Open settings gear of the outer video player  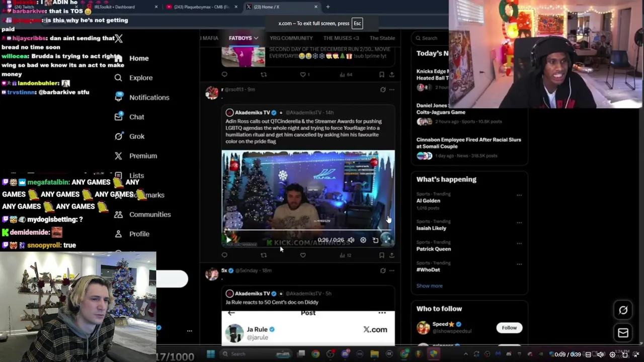[x=612, y=354]
